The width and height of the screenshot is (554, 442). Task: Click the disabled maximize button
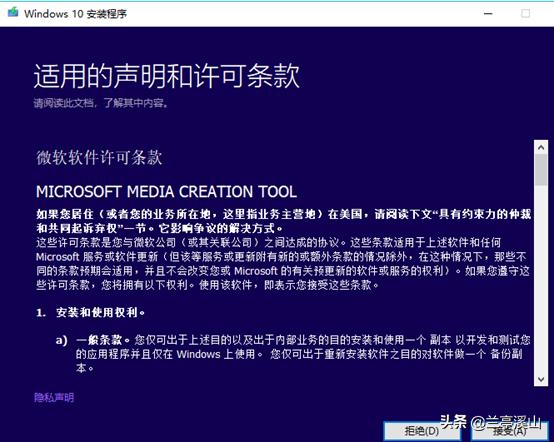pos(525,14)
